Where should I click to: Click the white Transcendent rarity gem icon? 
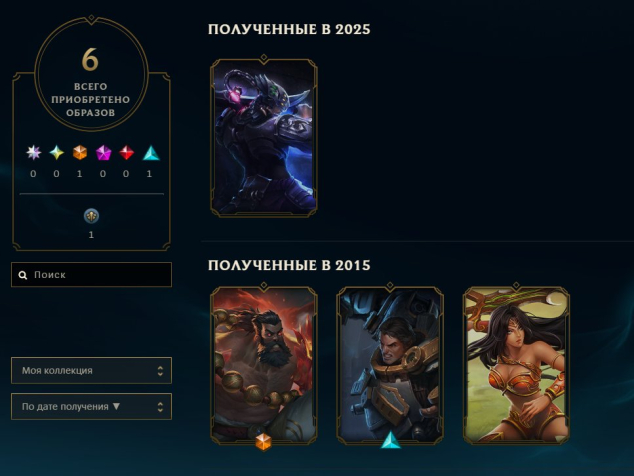point(34,152)
